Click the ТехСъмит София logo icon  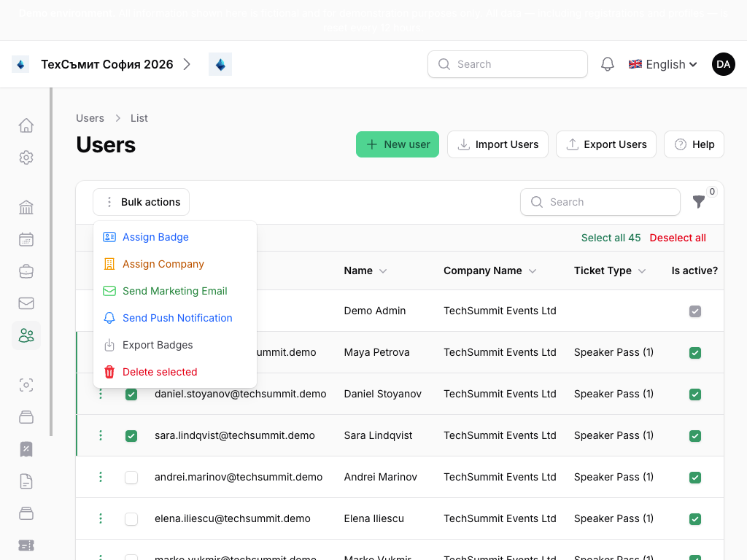click(x=20, y=64)
